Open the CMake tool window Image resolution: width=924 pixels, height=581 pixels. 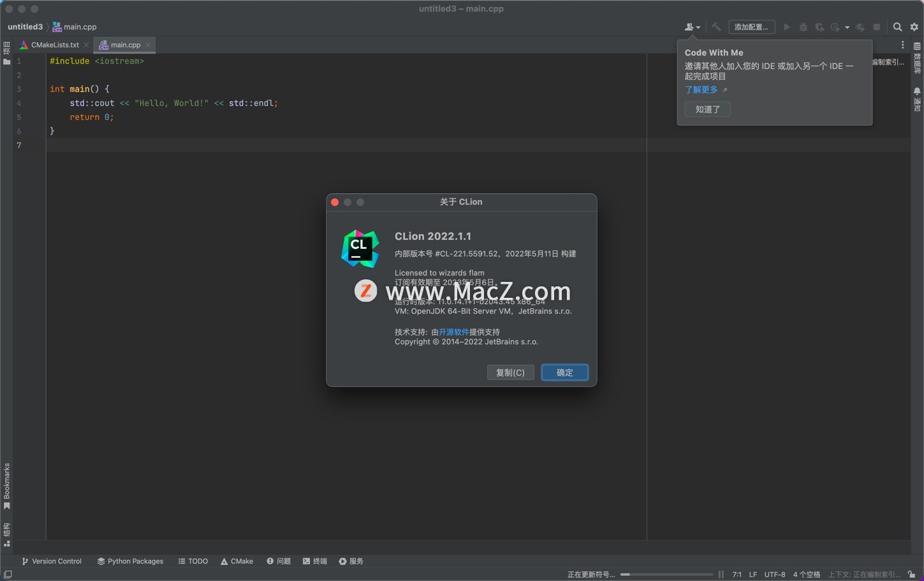pyautogui.click(x=237, y=561)
